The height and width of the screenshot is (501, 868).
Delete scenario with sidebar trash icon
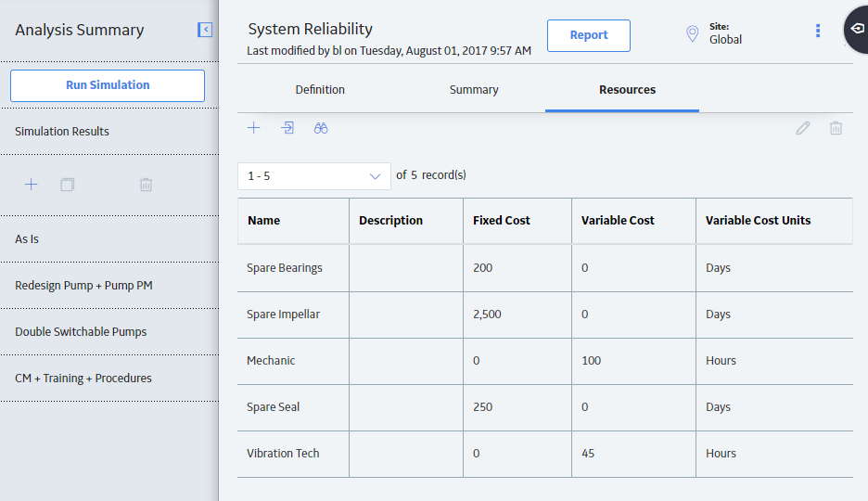pyautogui.click(x=147, y=185)
